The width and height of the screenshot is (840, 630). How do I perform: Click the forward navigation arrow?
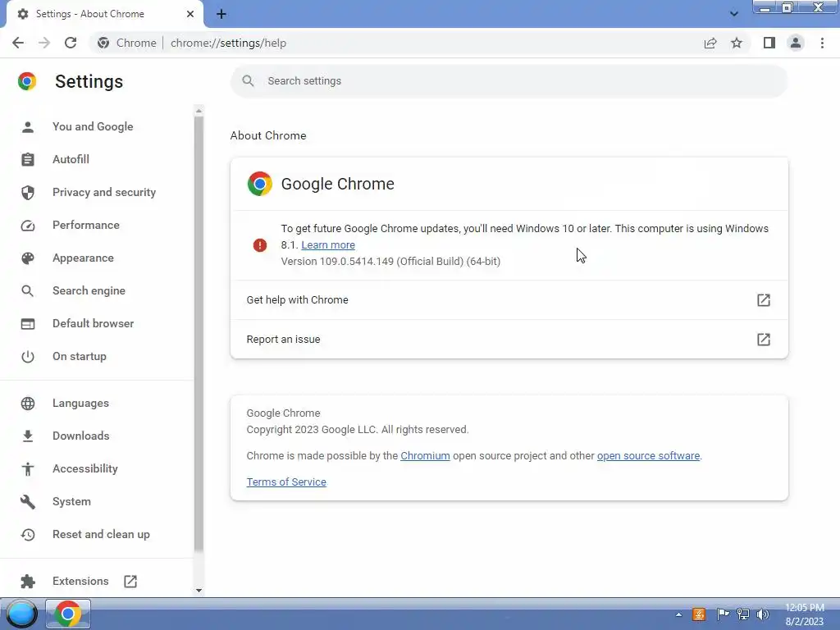[x=44, y=43]
